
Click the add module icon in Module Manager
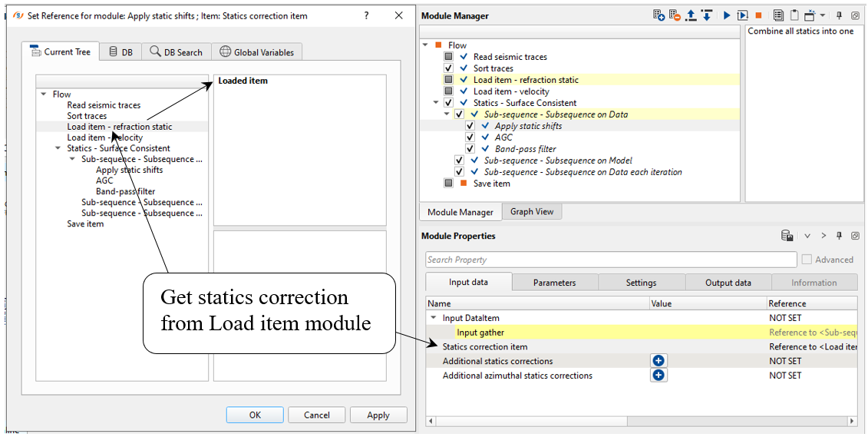point(658,15)
